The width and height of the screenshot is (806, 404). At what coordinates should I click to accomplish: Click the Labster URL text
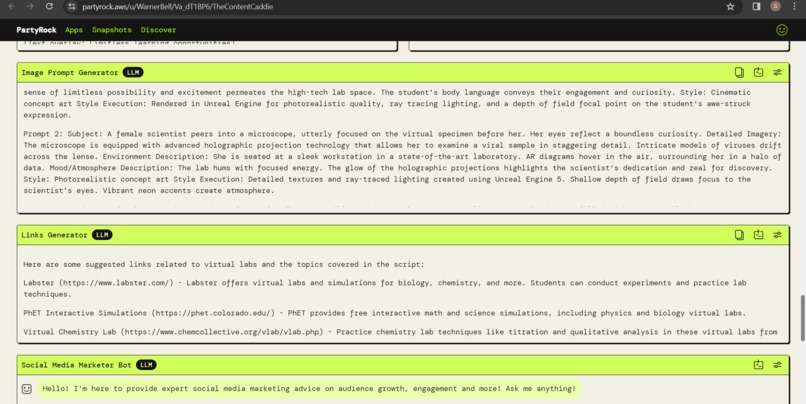(x=116, y=283)
